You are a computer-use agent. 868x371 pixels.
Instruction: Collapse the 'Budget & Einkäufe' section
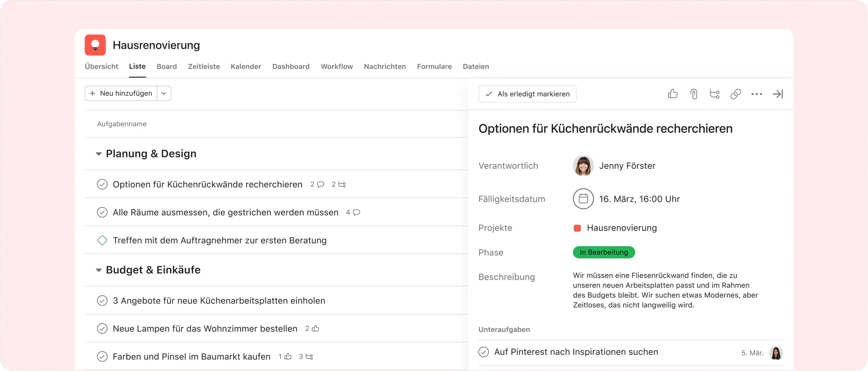98,270
